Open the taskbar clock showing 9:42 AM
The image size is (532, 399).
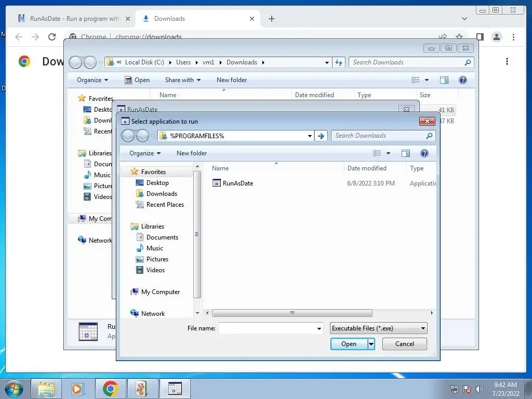coord(506,389)
